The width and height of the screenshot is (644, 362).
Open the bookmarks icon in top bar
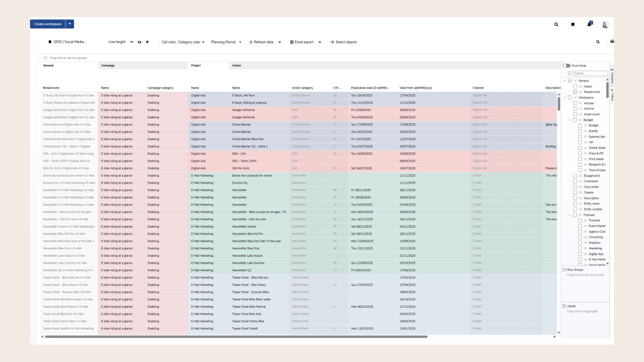(x=573, y=24)
